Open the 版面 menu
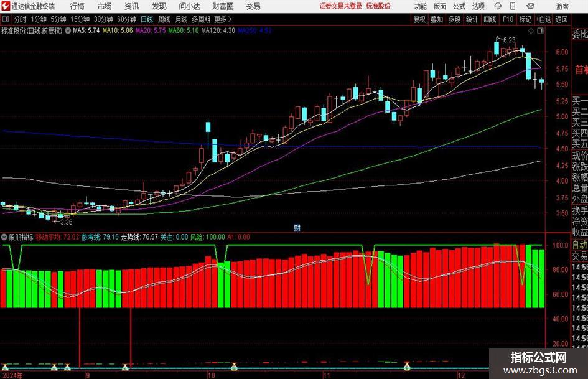 [439, 6]
